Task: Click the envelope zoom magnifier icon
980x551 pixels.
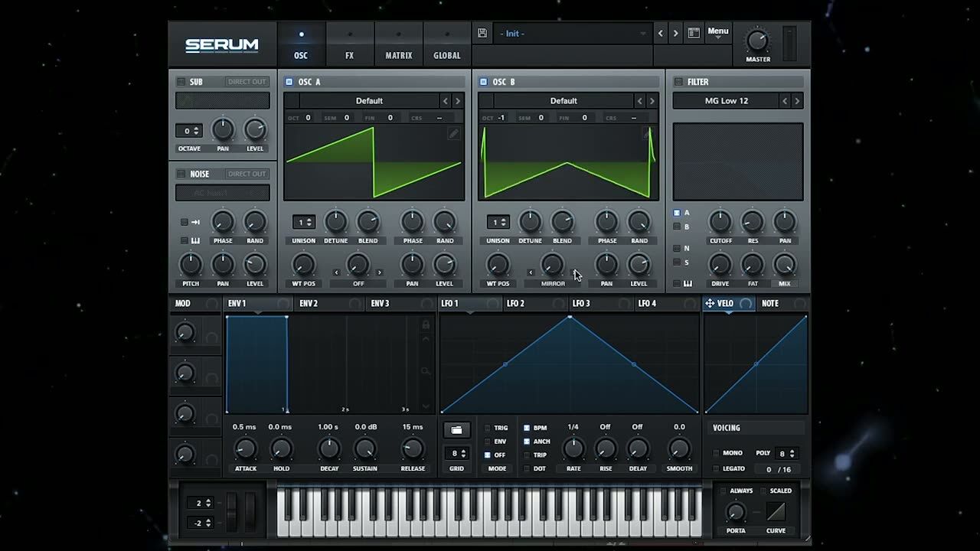Action: tap(426, 371)
